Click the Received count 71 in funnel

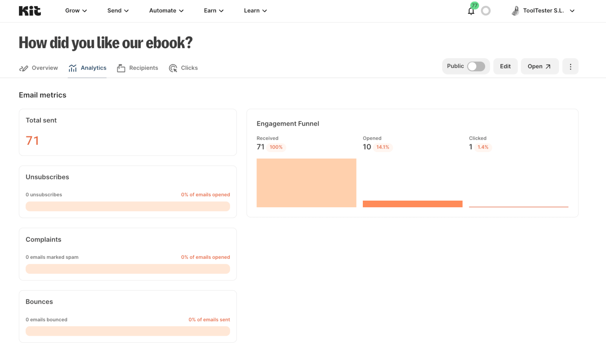click(261, 147)
